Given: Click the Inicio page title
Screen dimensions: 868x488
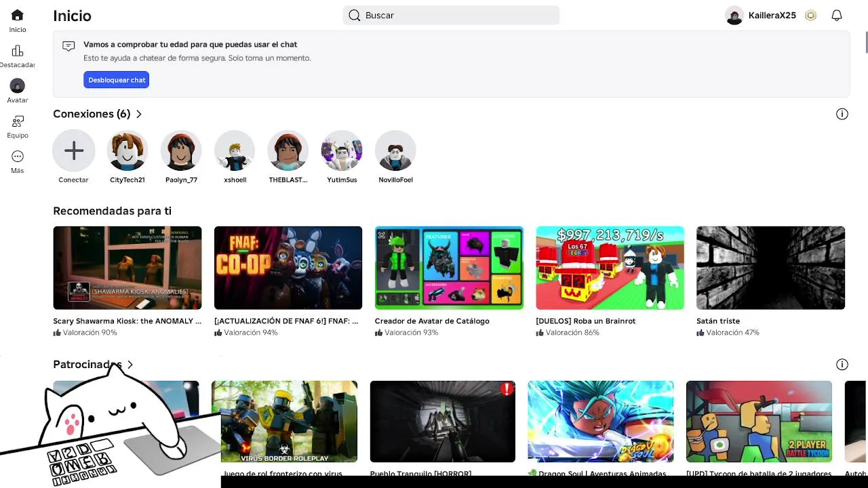Looking at the screenshot, I should 72,16.
